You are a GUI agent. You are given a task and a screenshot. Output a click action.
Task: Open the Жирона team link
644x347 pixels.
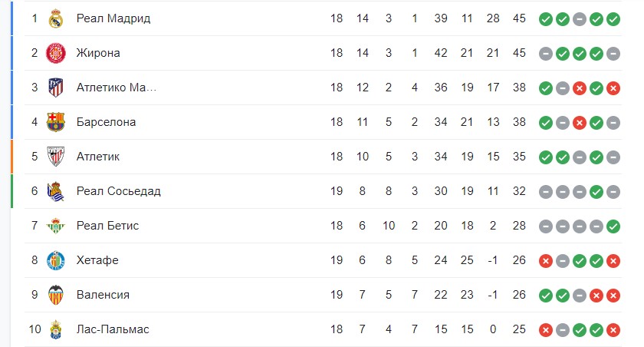(x=98, y=53)
